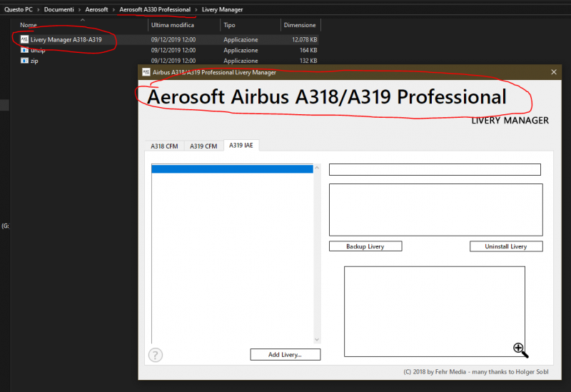
Task: Sort files by Nome column header
Action: pyautogui.click(x=29, y=25)
